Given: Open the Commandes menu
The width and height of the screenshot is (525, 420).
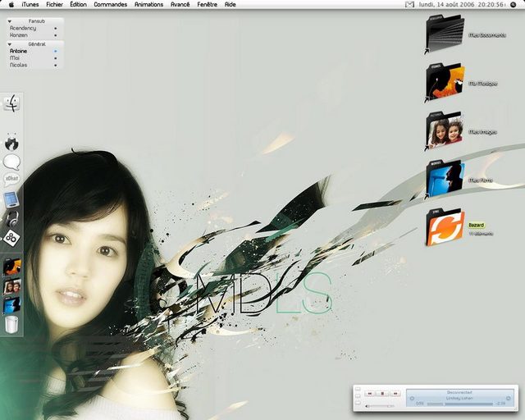Looking at the screenshot, I should (x=111, y=4).
